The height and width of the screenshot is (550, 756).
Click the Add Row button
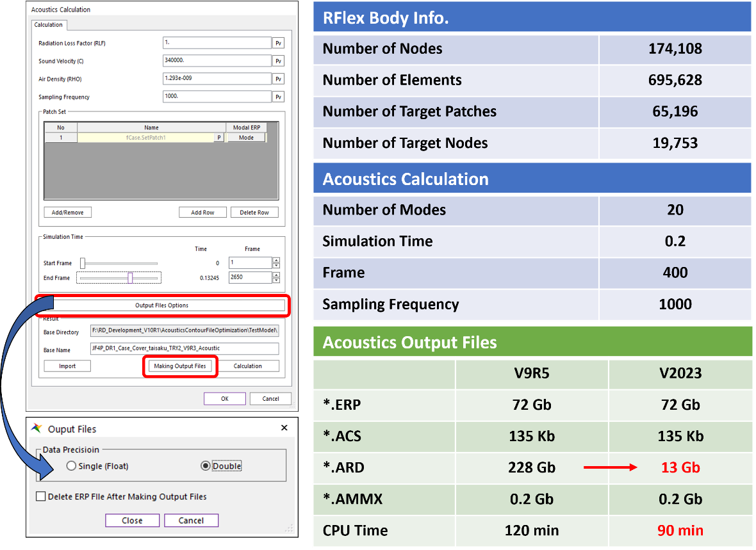202,213
